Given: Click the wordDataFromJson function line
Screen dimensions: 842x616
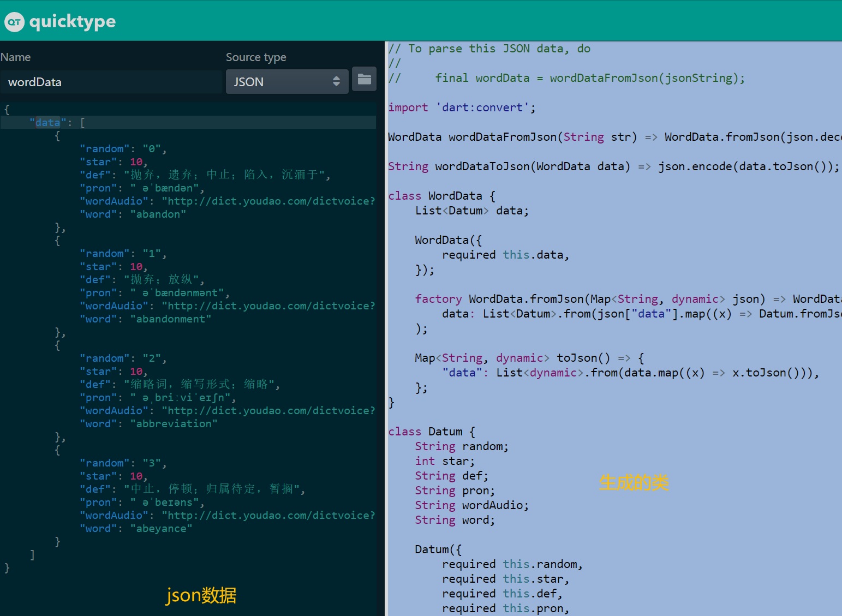Looking at the screenshot, I should click(615, 137).
